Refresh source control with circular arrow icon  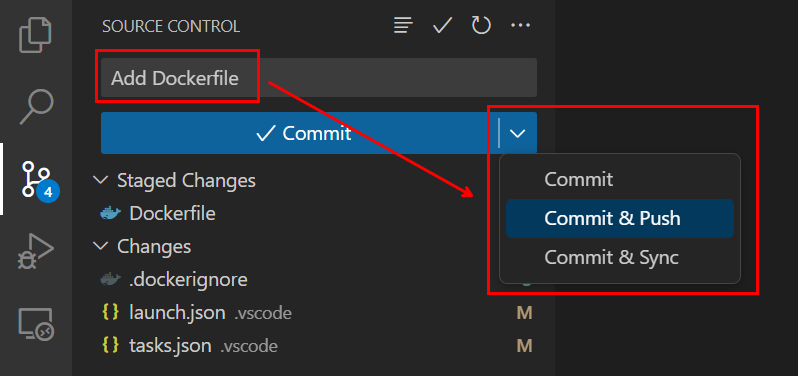[x=481, y=25]
